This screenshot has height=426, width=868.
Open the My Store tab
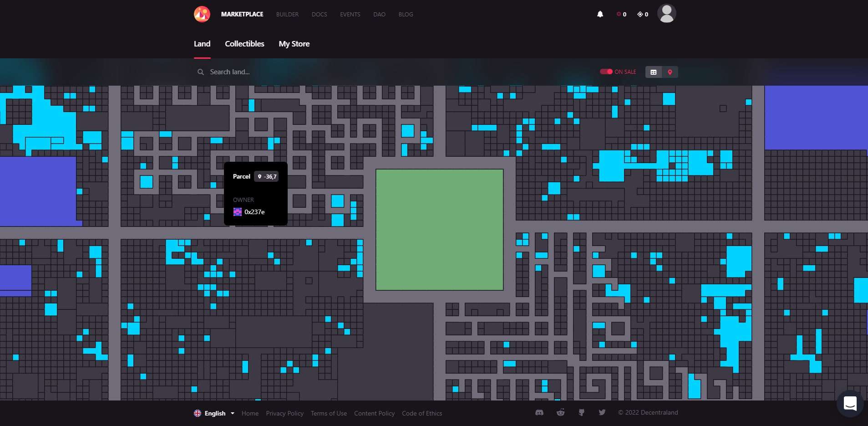[x=294, y=44]
